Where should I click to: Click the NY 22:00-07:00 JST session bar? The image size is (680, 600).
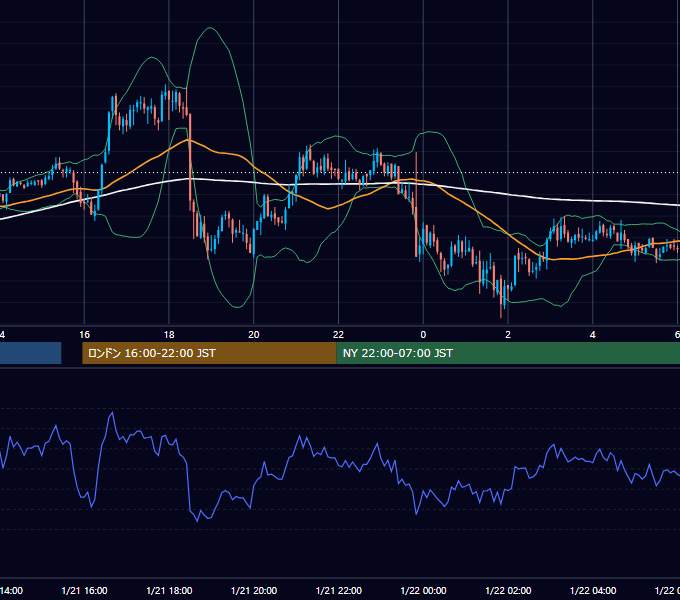(x=508, y=353)
